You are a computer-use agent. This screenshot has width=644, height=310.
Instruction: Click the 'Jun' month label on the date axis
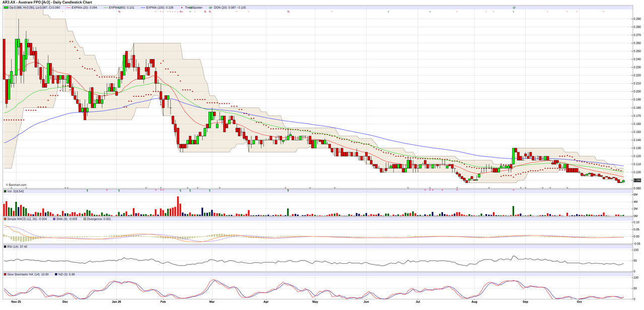pos(367,302)
